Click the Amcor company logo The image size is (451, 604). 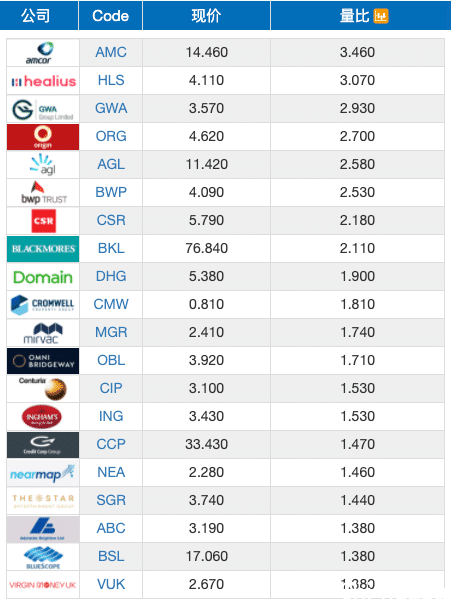pos(43,53)
